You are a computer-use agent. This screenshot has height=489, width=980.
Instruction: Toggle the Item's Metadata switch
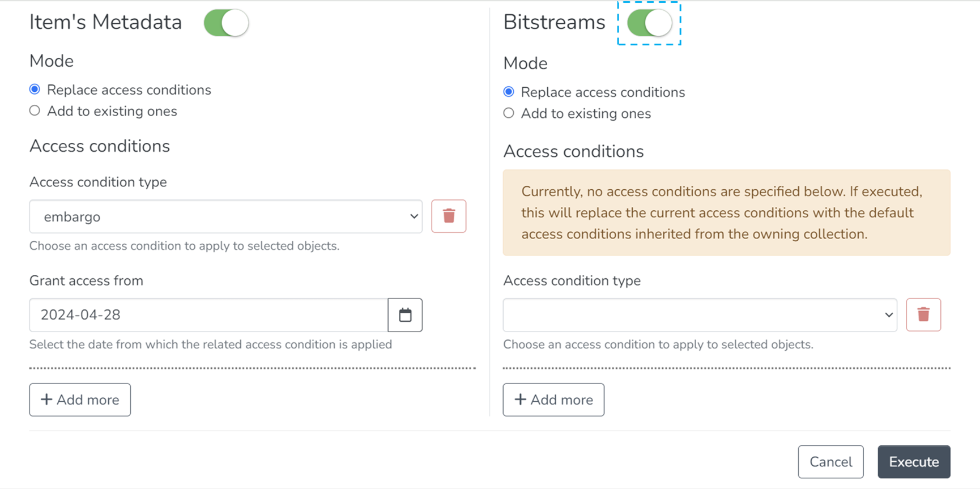tap(226, 23)
